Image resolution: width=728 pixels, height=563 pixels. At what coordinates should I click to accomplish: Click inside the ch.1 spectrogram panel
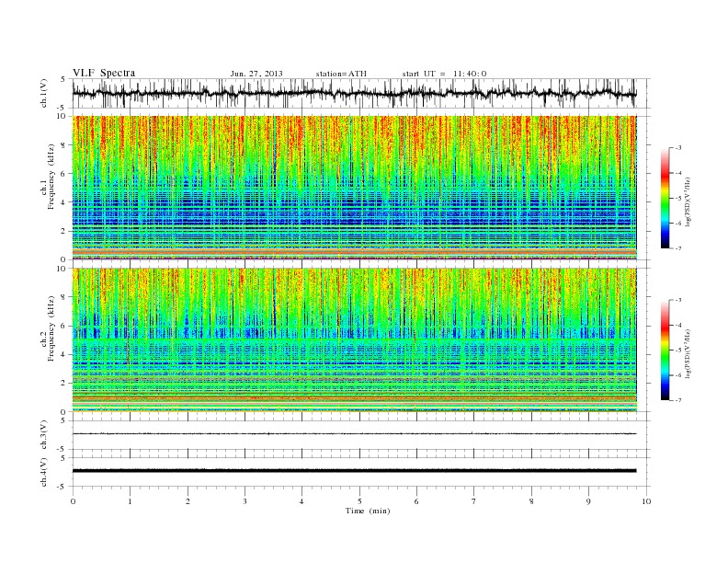coord(354,188)
